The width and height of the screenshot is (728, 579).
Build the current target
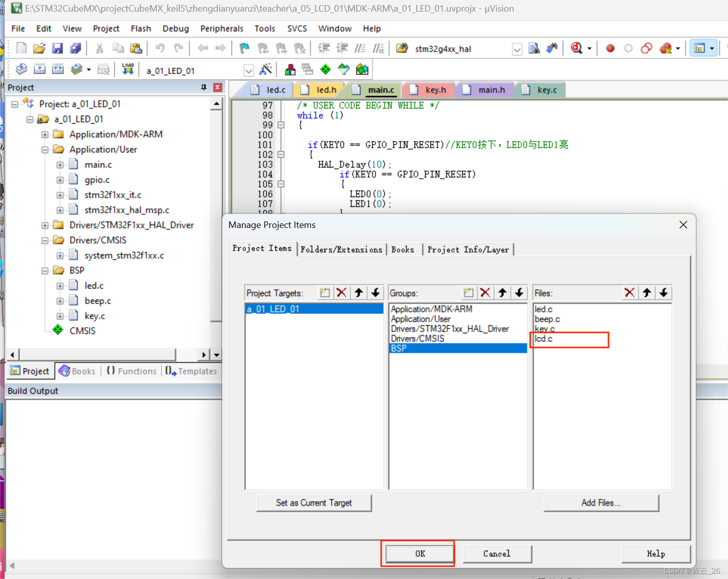(39, 69)
